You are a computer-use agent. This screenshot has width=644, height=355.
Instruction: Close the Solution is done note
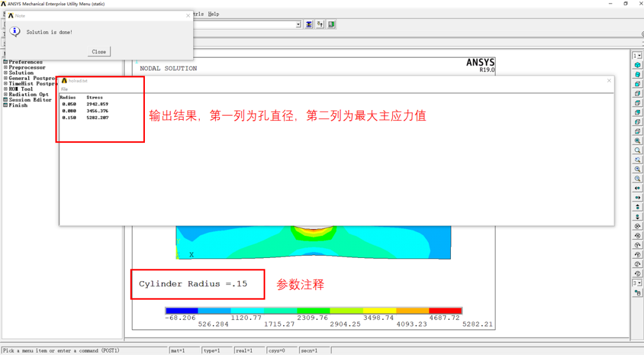[x=98, y=52]
